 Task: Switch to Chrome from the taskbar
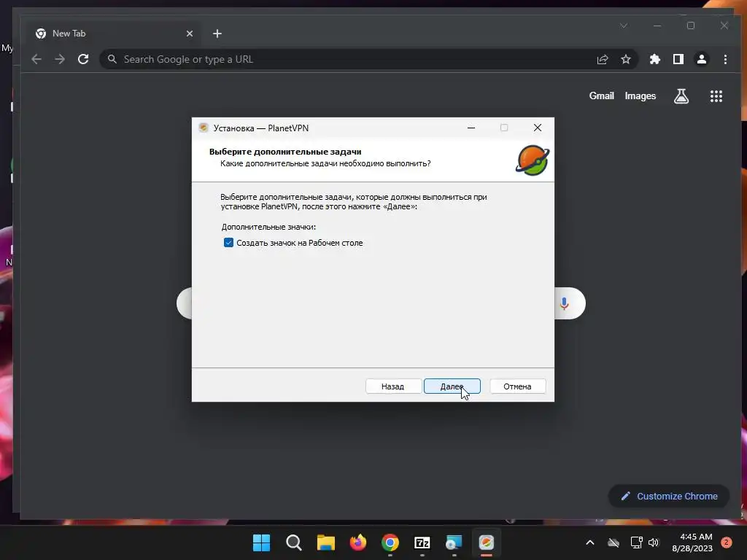click(x=390, y=542)
